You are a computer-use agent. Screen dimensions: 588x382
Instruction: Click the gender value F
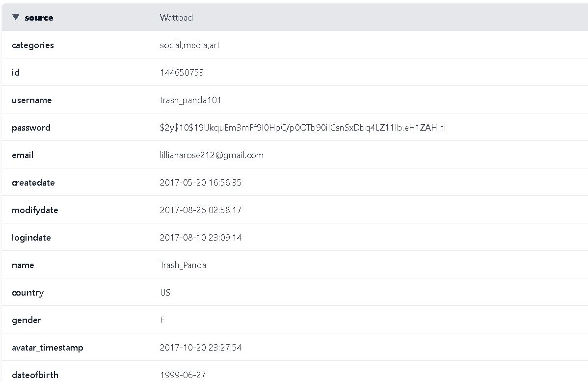point(162,320)
